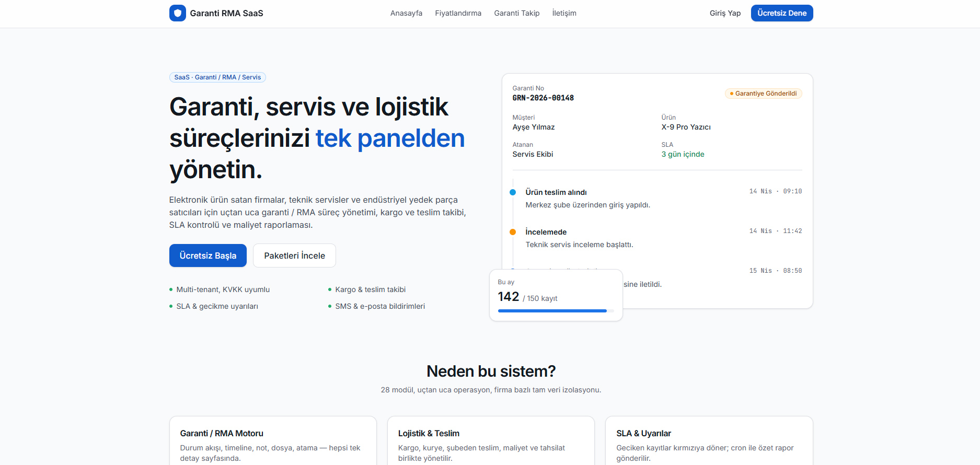The width and height of the screenshot is (980, 465).
Task: Click the shield logo icon
Action: pos(178,13)
